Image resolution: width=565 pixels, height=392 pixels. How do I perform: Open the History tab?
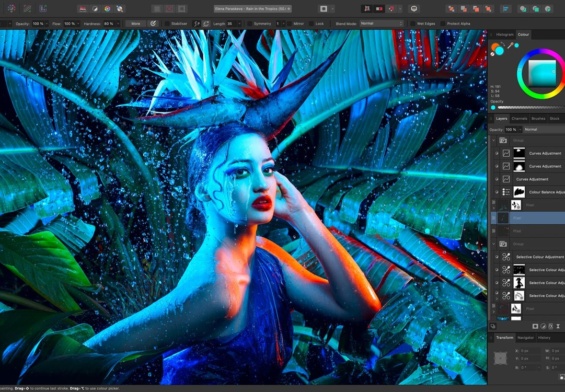pyautogui.click(x=544, y=338)
